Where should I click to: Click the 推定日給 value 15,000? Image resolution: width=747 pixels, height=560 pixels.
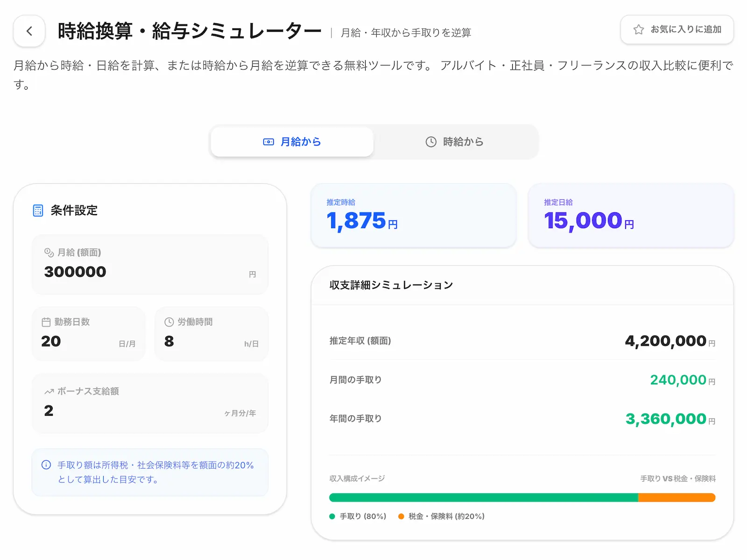coord(583,221)
